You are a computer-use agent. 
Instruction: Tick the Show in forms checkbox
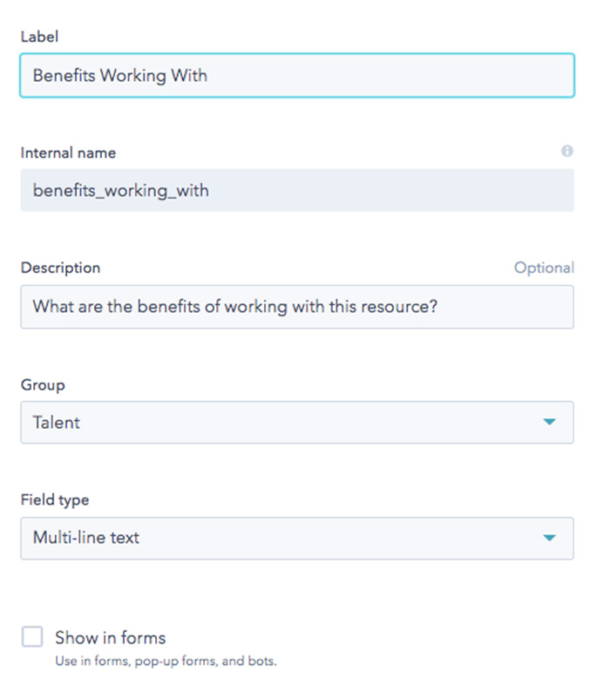pos(32,636)
